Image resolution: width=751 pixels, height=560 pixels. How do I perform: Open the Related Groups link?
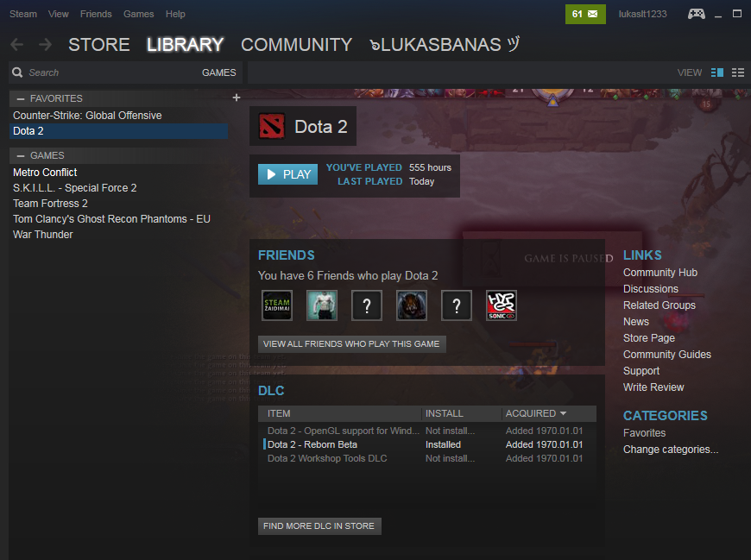click(659, 305)
